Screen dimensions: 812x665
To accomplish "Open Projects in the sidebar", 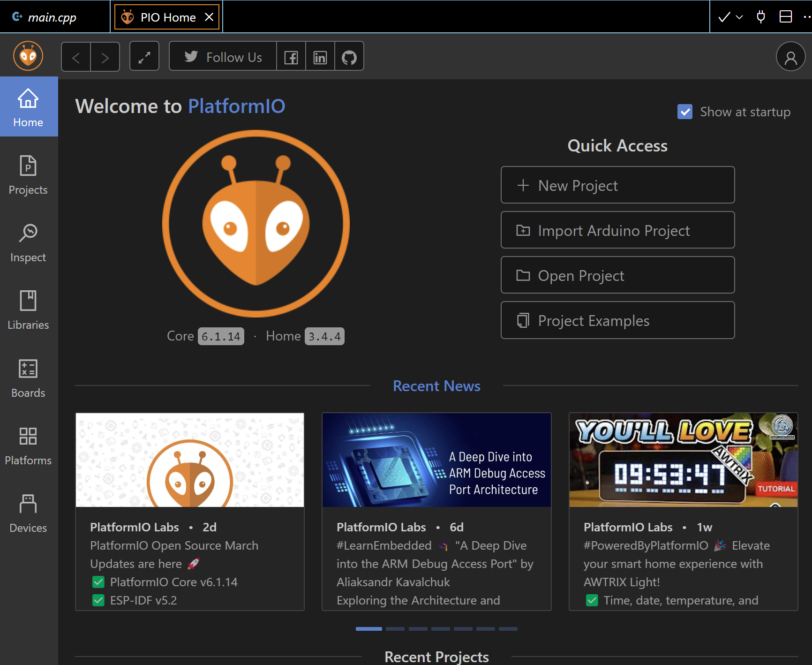I will [29, 174].
